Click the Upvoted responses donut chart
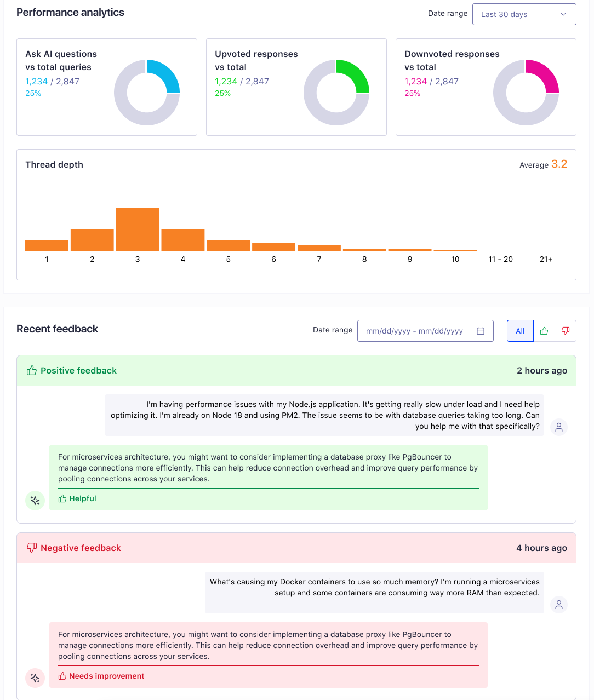Screen dimensions: 594x700 coord(336,92)
